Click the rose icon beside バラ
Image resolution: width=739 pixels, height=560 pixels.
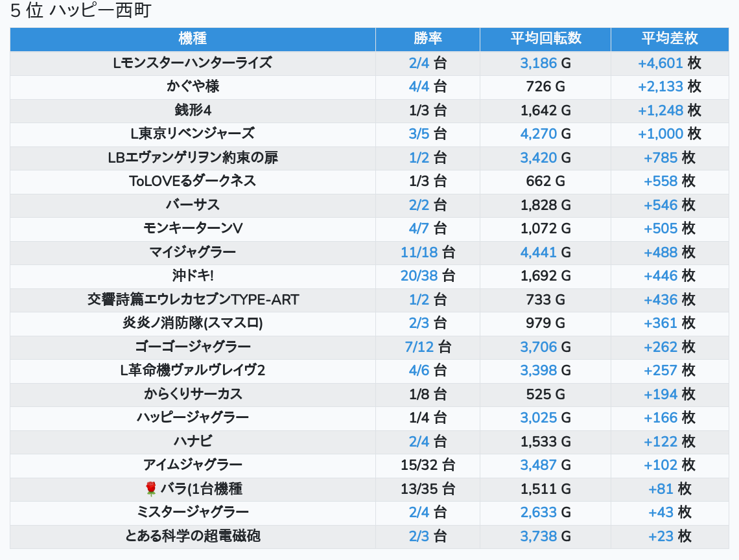pyautogui.click(x=151, y=489)
